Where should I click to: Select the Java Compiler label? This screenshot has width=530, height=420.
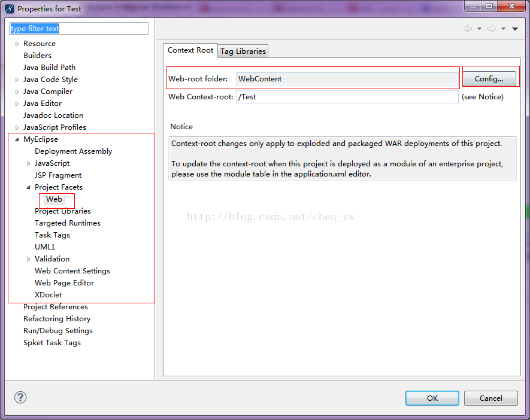point(48,92)
